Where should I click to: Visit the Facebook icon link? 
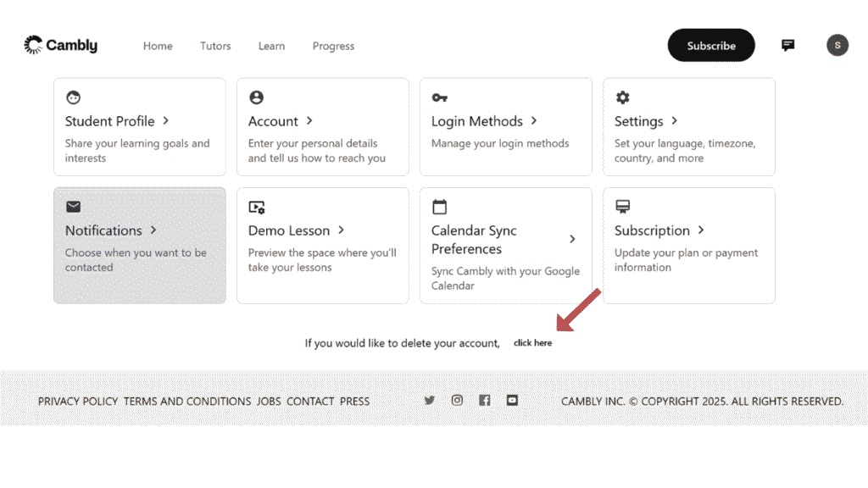[x=484, y=401]
